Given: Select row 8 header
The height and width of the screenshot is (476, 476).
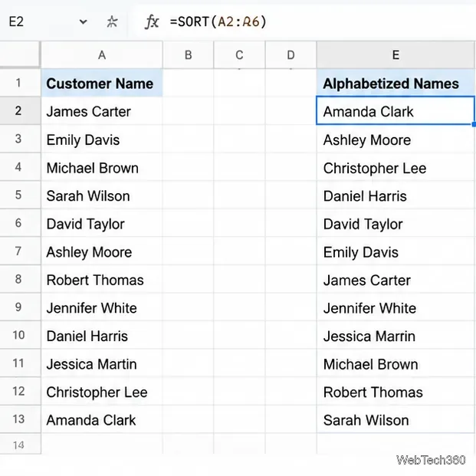Looking at the screenshot, I should pos(20,279).
